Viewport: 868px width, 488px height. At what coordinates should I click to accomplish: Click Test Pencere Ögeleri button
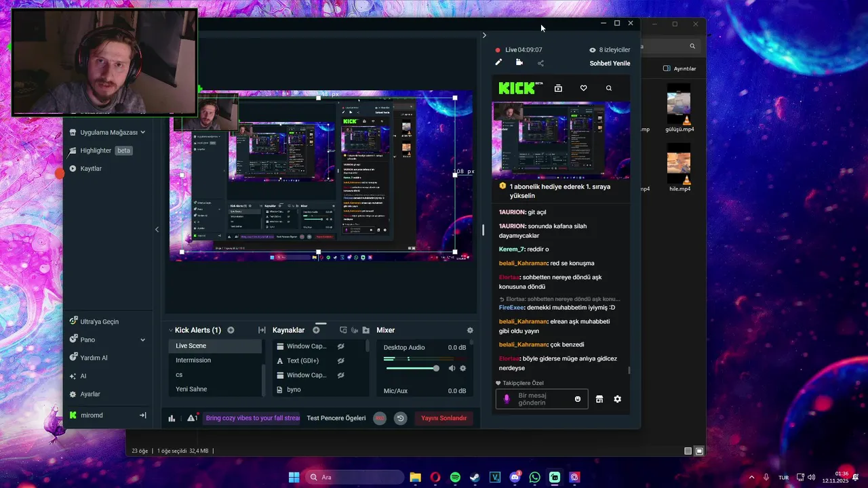point(336,418)
